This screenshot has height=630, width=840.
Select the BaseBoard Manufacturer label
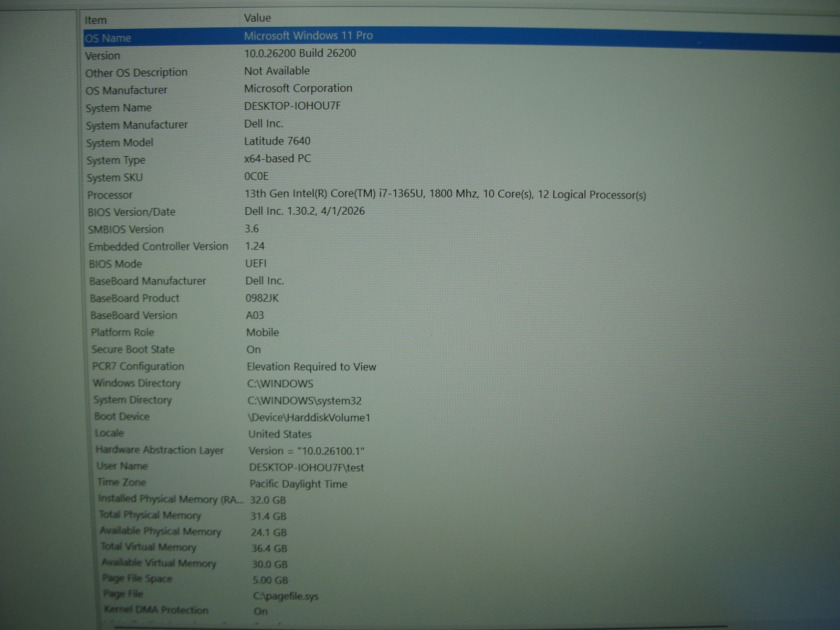coord(148,281)
